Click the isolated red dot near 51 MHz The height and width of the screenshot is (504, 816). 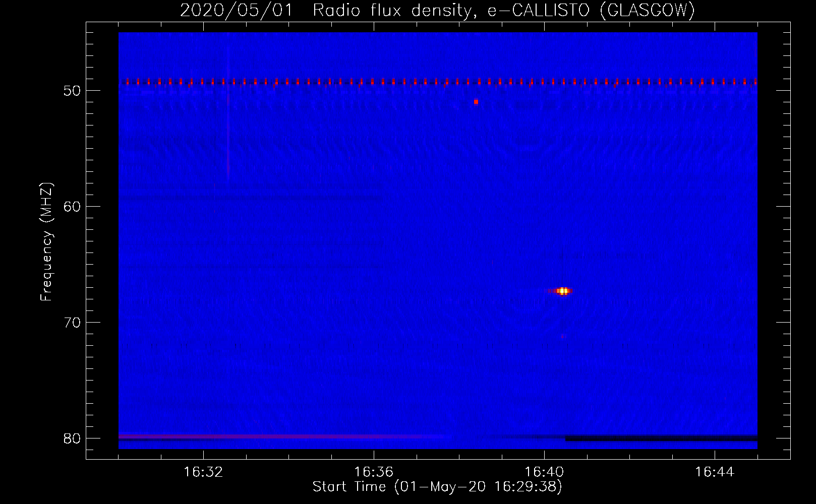[476, 102]
